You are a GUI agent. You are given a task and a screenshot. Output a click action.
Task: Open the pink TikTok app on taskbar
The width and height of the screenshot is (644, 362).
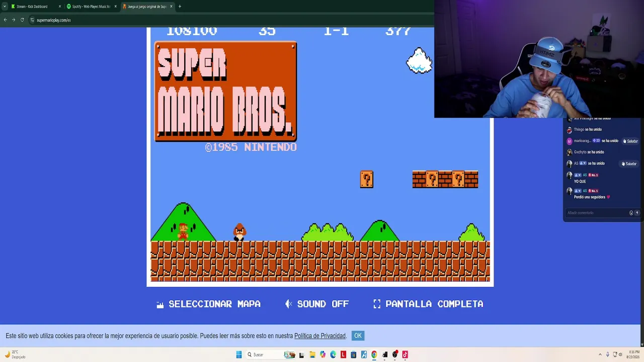pos(405,354)
